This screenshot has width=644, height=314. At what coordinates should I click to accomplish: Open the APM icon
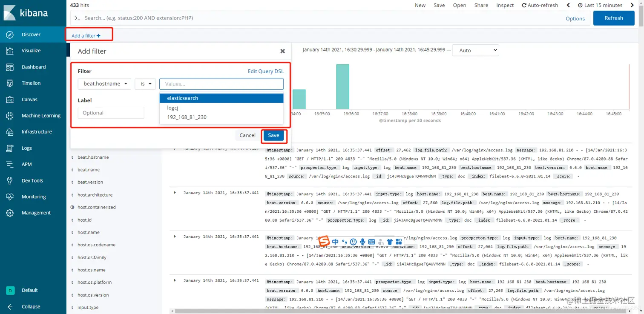coord(10,164)
